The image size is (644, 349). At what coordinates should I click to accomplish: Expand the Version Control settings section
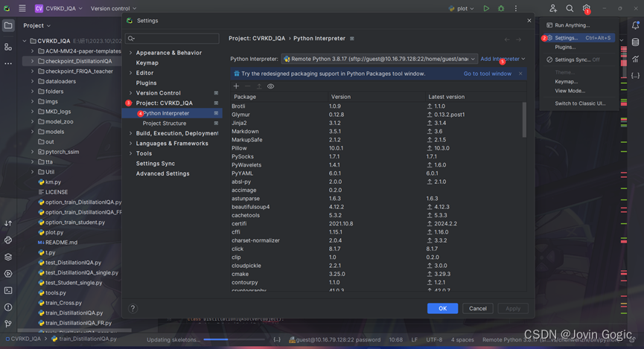click(130, 93)
